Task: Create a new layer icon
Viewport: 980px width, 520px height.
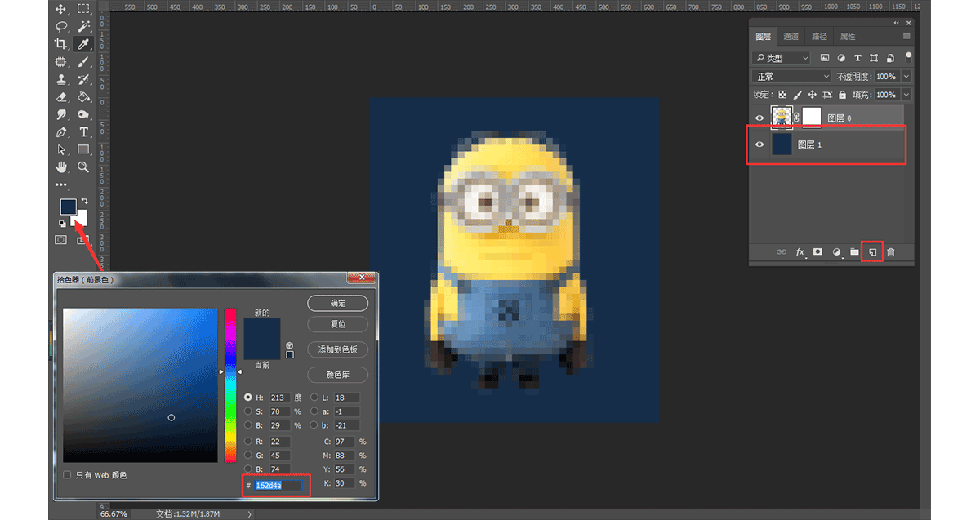Action: 872,252
